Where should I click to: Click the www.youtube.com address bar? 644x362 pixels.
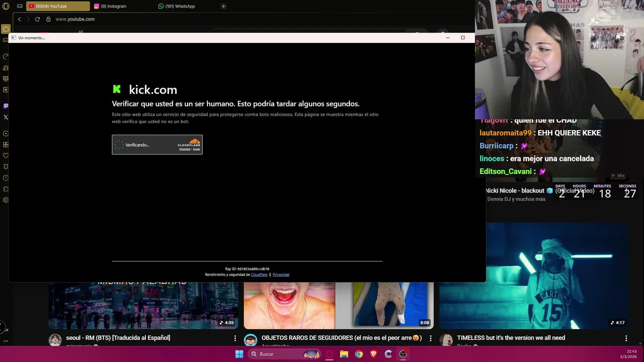[75, 19]
